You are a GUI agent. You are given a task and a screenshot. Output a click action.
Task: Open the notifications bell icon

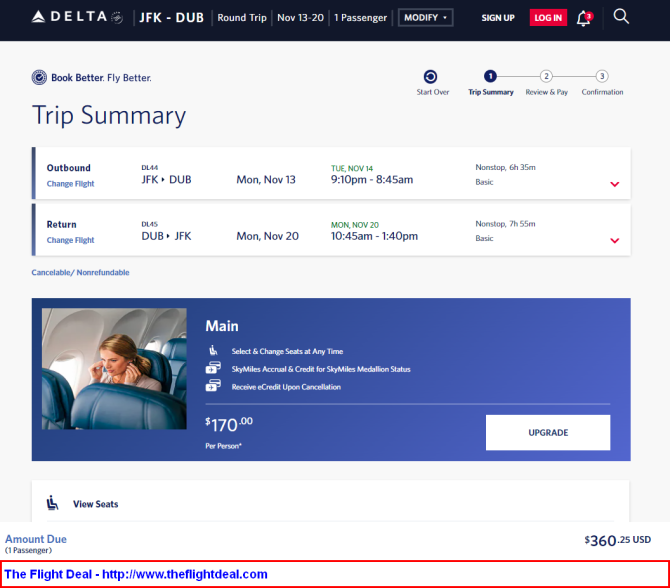584,18
